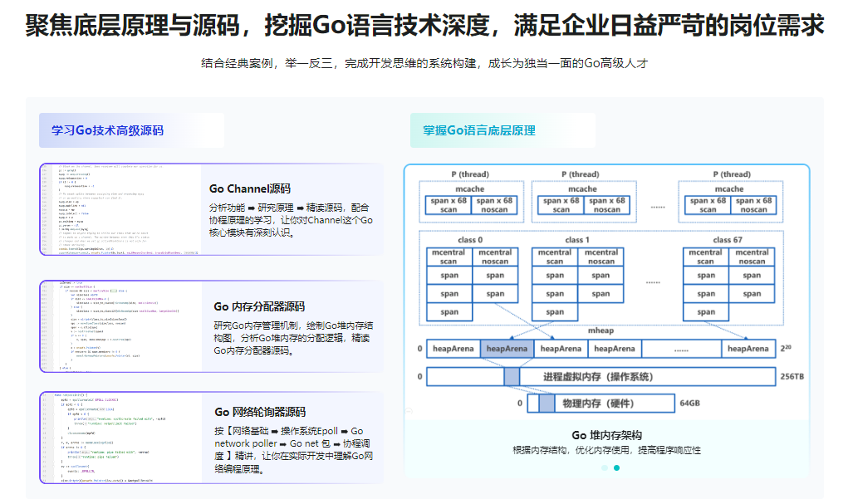
Task: Collapse the class 0 group box
Action: (x=471, y=241)
